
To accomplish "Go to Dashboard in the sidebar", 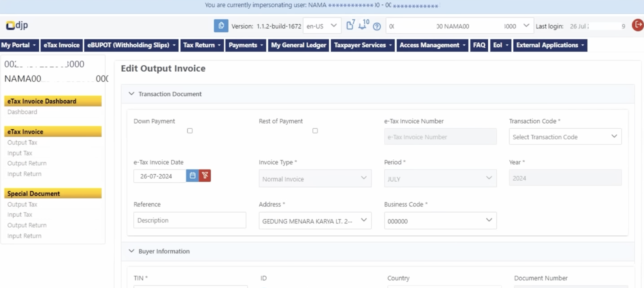I will [x=22, y=112].
